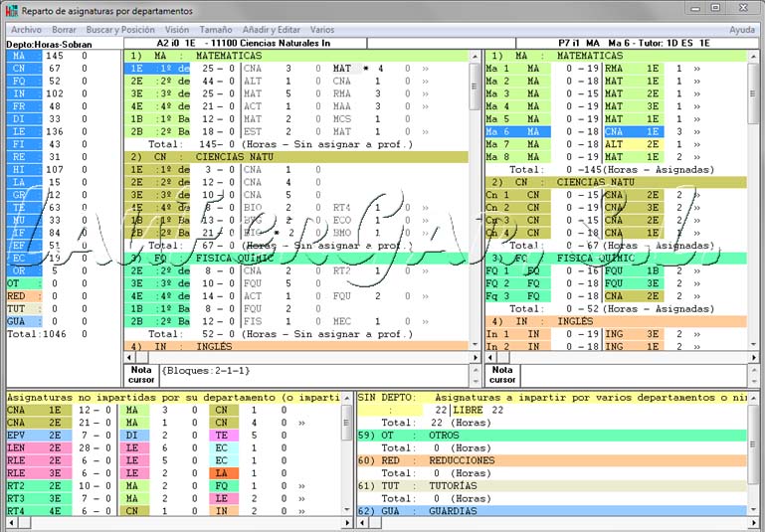
Task: Open the Archivo menu
Action: [x=26, y=30]
